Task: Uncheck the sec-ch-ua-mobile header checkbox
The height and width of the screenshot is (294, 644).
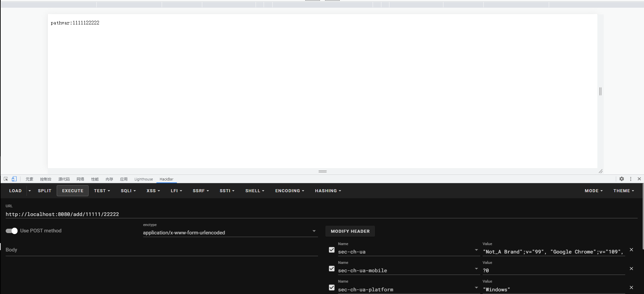Action: click(332, 269)
